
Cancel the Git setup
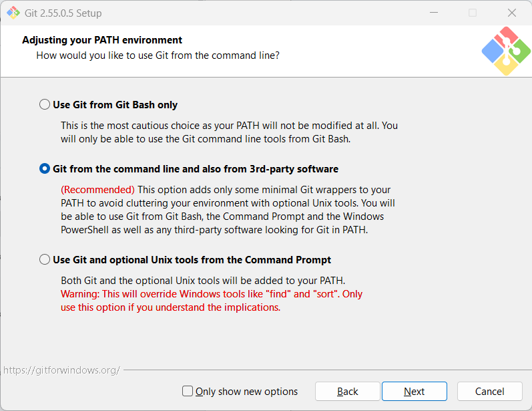pyautogui.click(x=489, y=392)
